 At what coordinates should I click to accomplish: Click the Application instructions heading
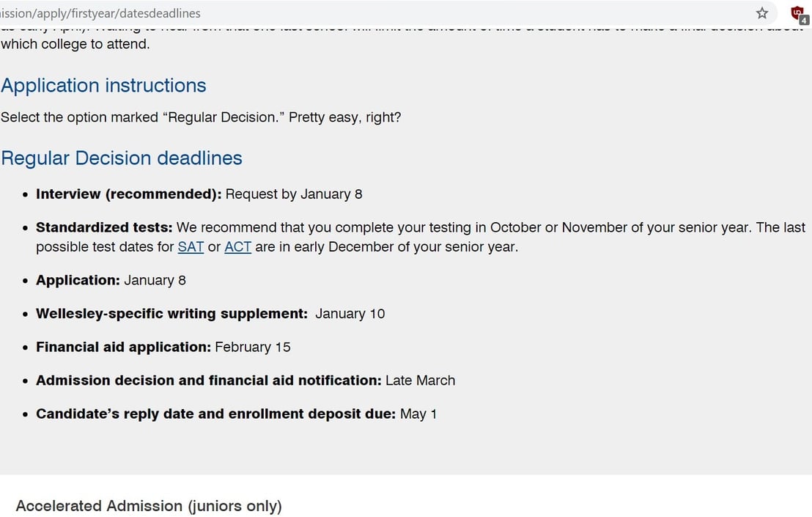coord(103,86)
